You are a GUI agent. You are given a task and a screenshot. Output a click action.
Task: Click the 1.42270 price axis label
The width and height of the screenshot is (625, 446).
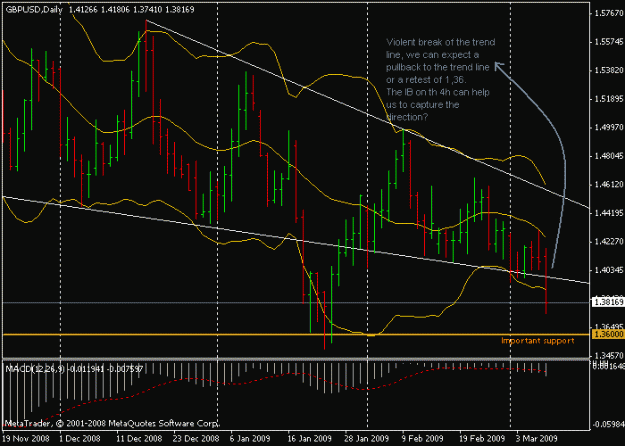[x=609, y=242]
